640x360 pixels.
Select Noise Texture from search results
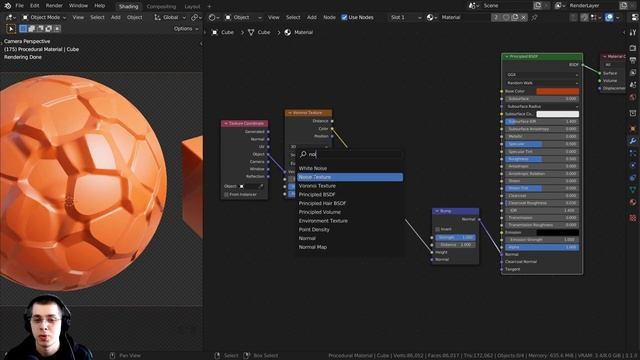pos(350,177)
